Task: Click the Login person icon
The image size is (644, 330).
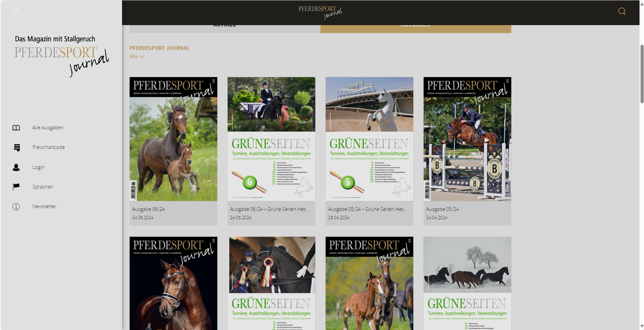Action: pos(16,167)
